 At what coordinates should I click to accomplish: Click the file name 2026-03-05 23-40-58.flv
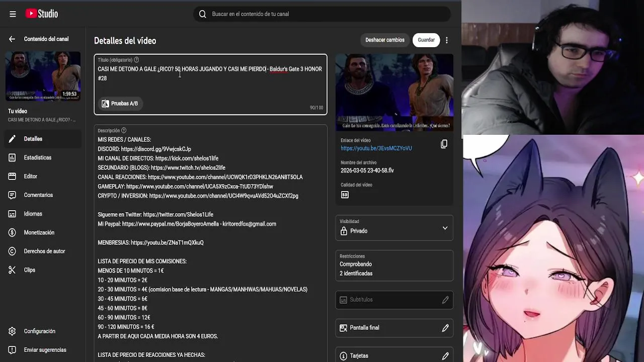coord(367,170)
